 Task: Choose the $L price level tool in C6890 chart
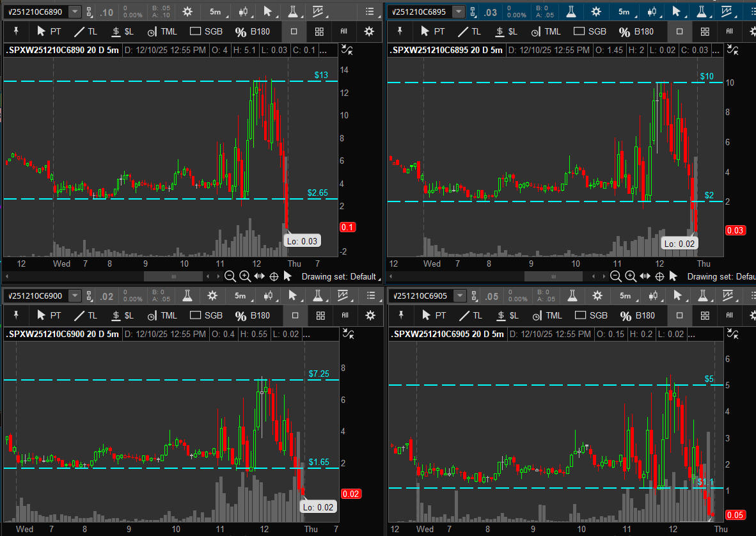pyautogui.click(x=122, y=31)
